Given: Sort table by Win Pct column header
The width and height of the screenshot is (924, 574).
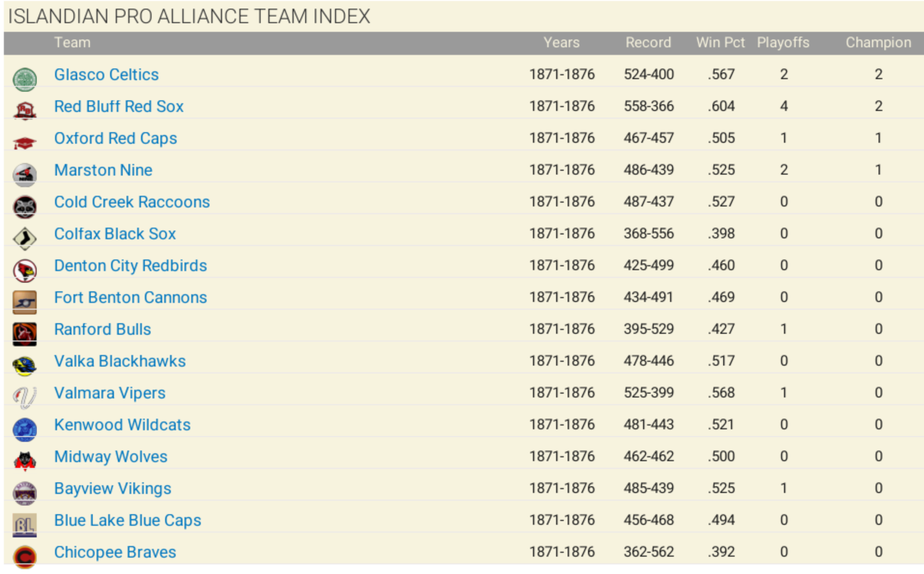Looking at the screenshot, I should point(720,42).
